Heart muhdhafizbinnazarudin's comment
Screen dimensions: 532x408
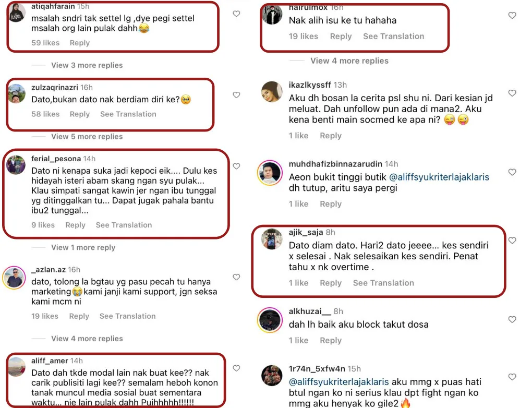512,172
